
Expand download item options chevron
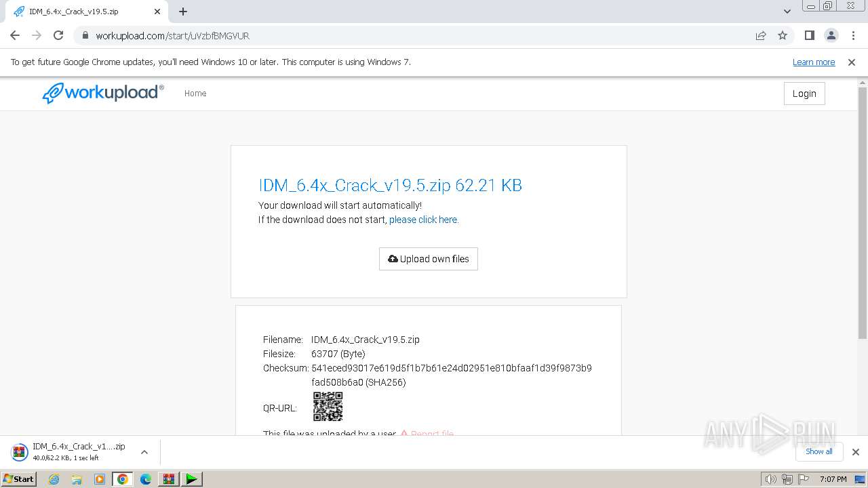(x=144, y=452)
